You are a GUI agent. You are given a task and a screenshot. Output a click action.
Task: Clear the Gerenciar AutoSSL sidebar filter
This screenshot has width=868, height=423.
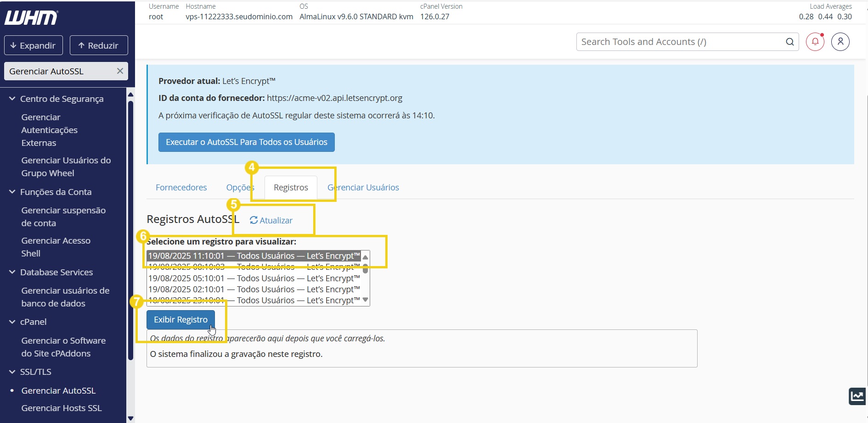pyautogui.click(x=120, y=71)
